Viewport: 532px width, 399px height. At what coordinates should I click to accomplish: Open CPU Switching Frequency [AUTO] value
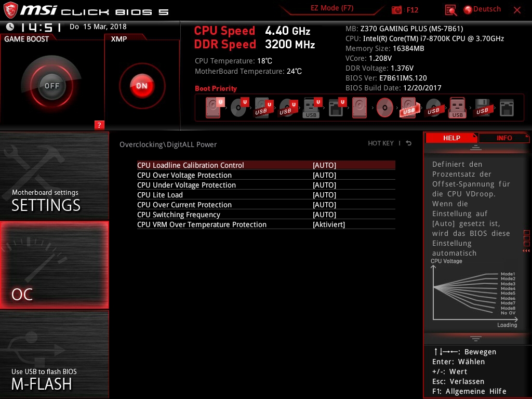coord(324,215)
